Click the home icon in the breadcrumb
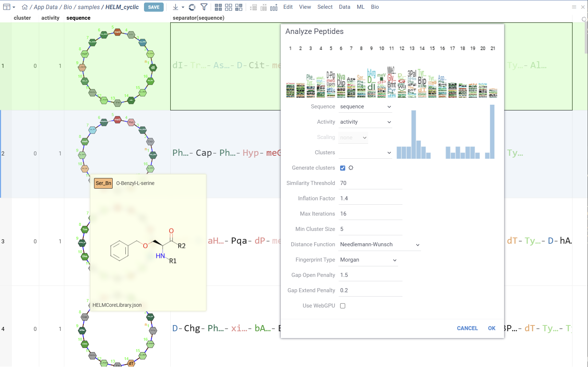This screenshot has height=367, width=588. [24, 7]
